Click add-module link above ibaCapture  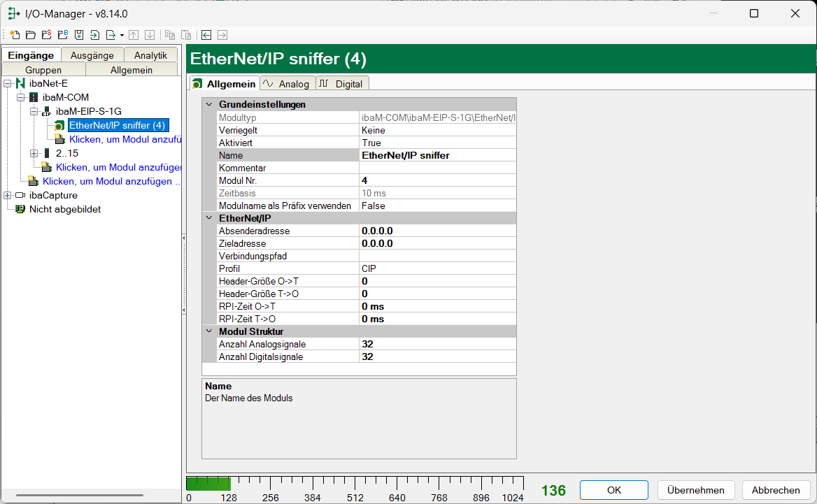[x=111, y=181]
